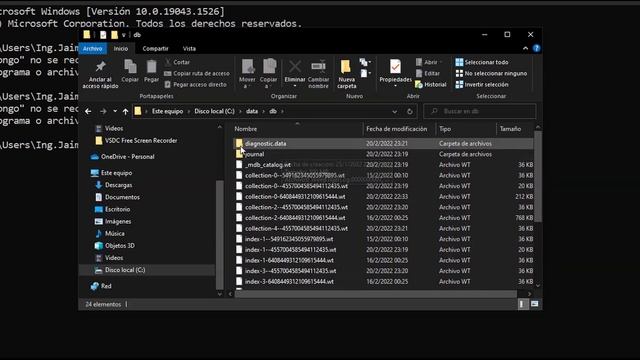The height and width of the screenshot is (360, 640).
Task: Open the quick access toolbar dropdown arrow
Action: [124, 35]
